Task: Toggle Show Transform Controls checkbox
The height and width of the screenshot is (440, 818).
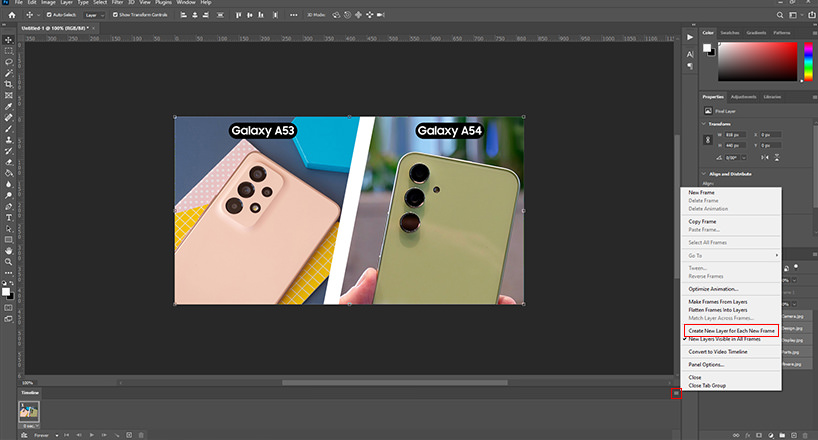Action: click(115, 15)
